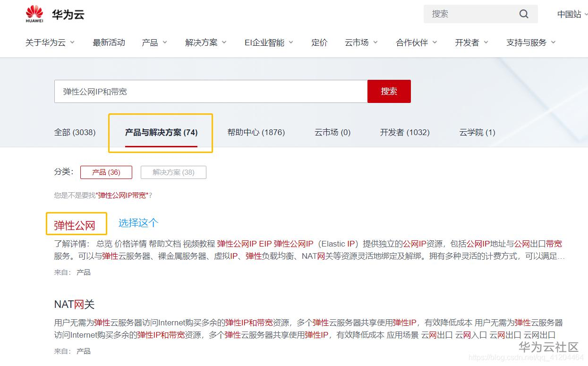Switch to the 开发者 (1032) tab
Image resolution: width=588 pixels, height=366 pixels.
pyautogui.click(x=404, y=133)
